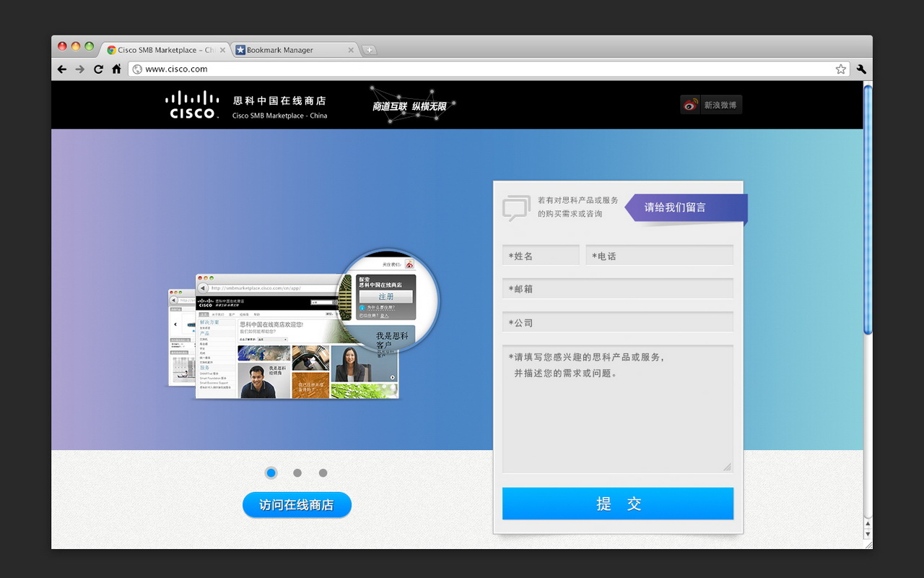This screenshot has height=578, width=924.
Task: Switch to the Bookmark Manager tab
Action: click(x=295, y=50)
